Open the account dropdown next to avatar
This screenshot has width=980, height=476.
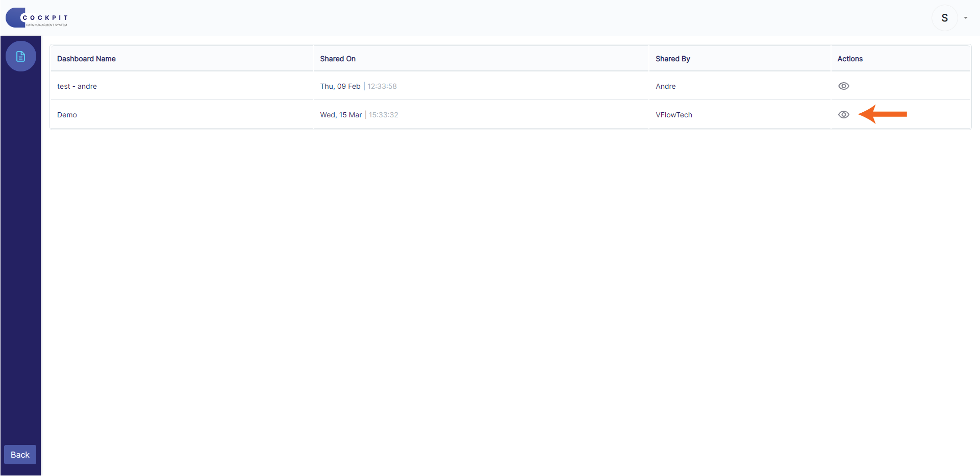tap(966, 17)
